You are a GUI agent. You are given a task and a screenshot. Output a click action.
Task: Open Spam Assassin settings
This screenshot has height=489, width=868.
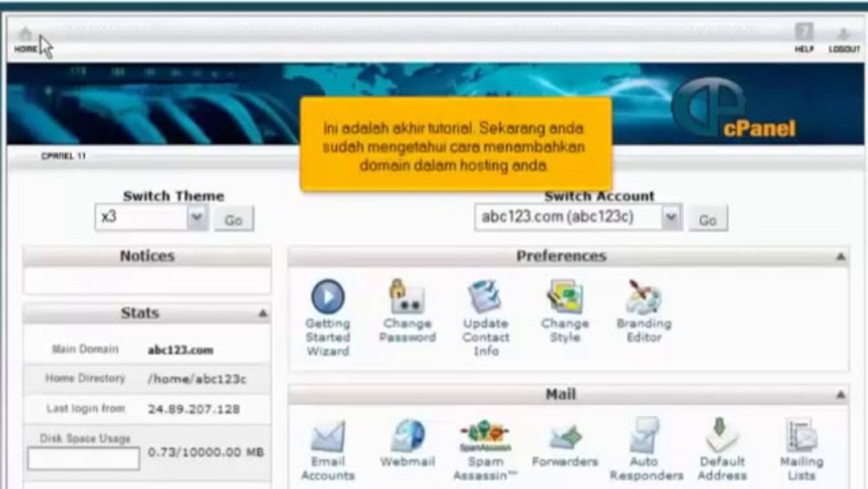pos(485,451)
